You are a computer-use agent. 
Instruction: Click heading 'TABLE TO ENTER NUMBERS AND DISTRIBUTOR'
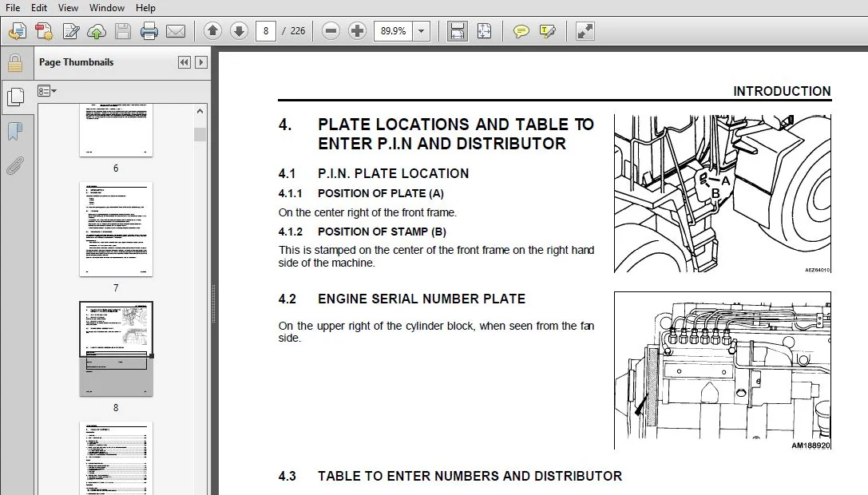[470, 476]
